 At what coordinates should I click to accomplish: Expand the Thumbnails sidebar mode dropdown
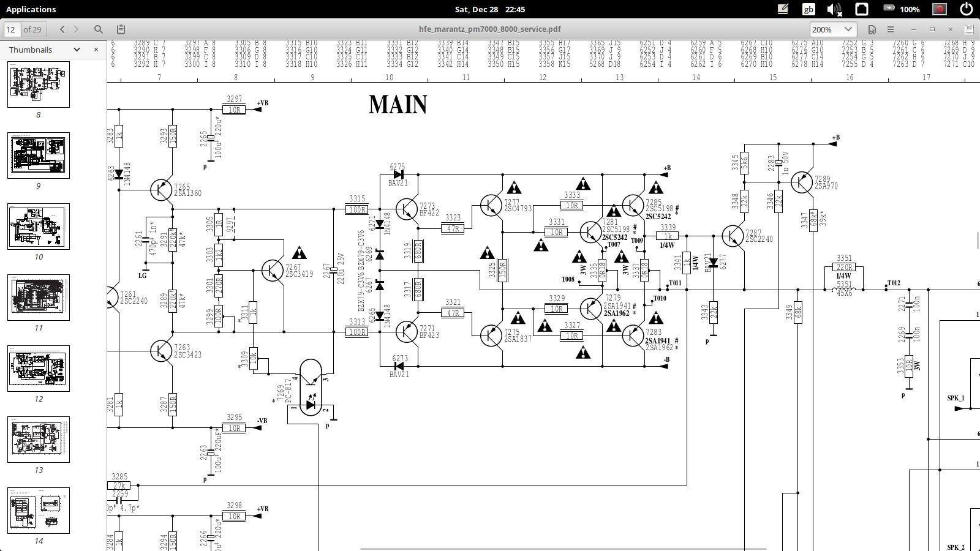coord(77,50)
